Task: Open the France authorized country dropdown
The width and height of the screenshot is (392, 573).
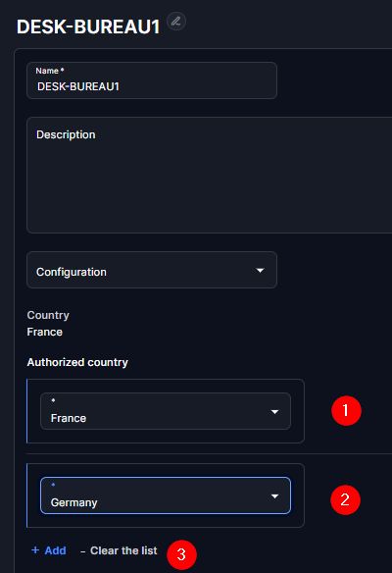Action: point(166,411)
